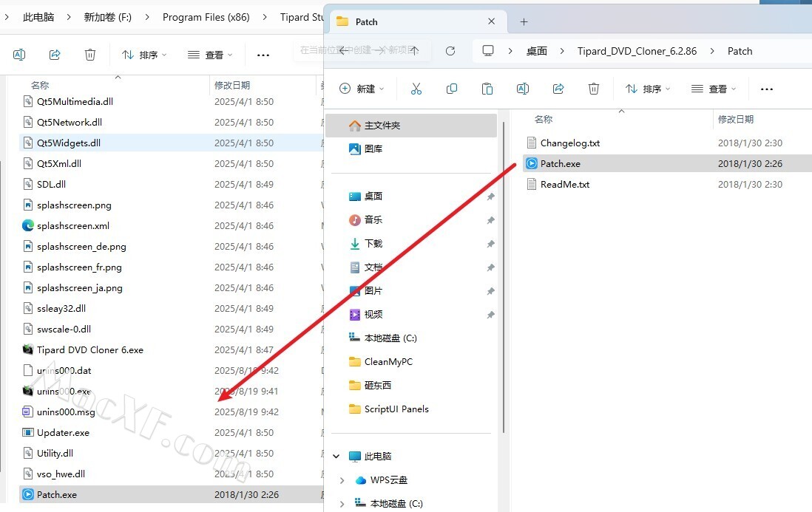Click 桌面 breadcrumb in Patch address bar
The width and height of the screenshot is (812, 512).
tap(536, 51)
